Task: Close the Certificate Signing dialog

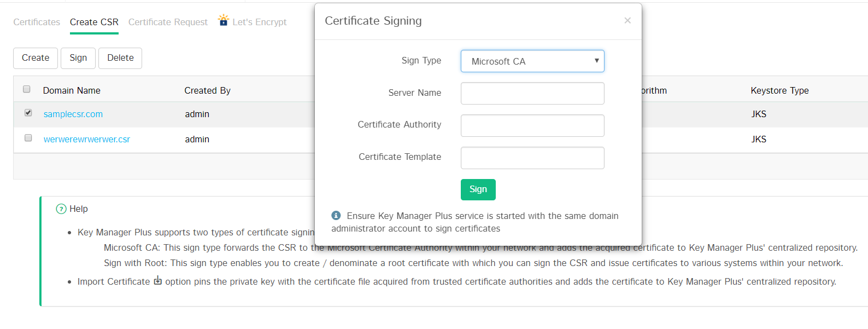Action: click(x=627, y=21)
